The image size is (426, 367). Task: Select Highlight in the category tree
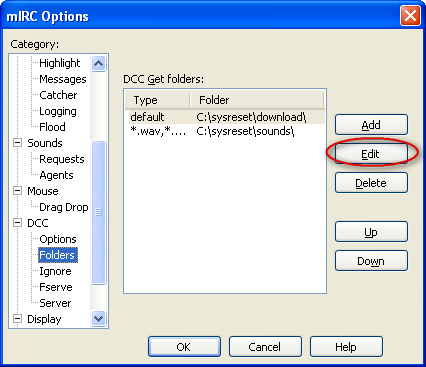pyautogui.click(x=60, y=63)
